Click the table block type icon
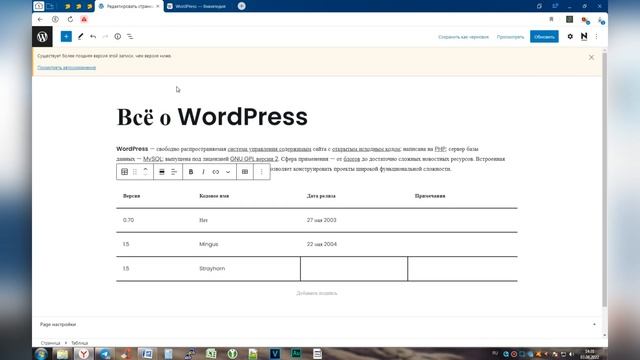This screenshot has width=640, height=360. click(x=124, y=172)
